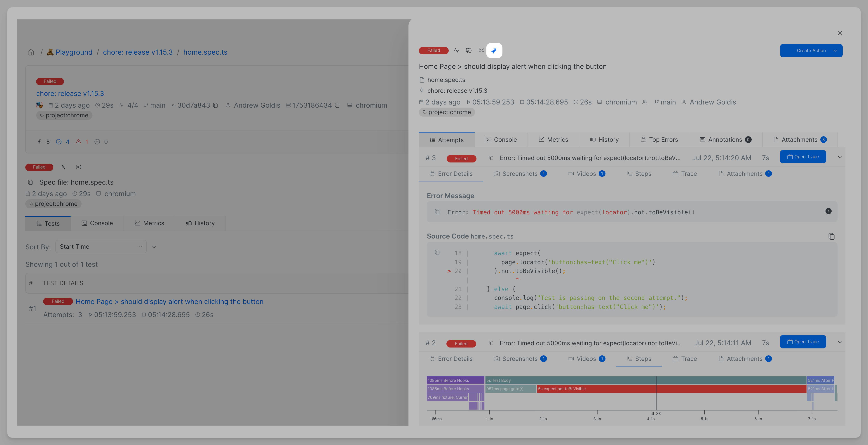Copy attempt #3 error title
Viewport: 868px width, 445px height.
[x=491, y=158]
